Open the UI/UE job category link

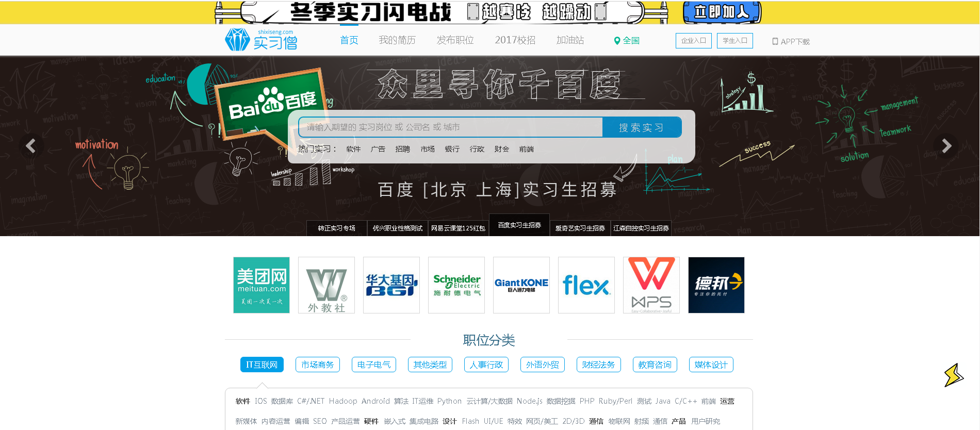[494, 421]
